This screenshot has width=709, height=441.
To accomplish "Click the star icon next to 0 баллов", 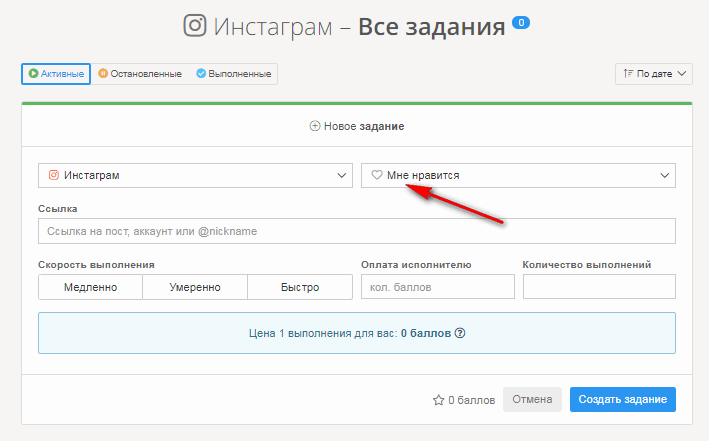I will point(438,400).
